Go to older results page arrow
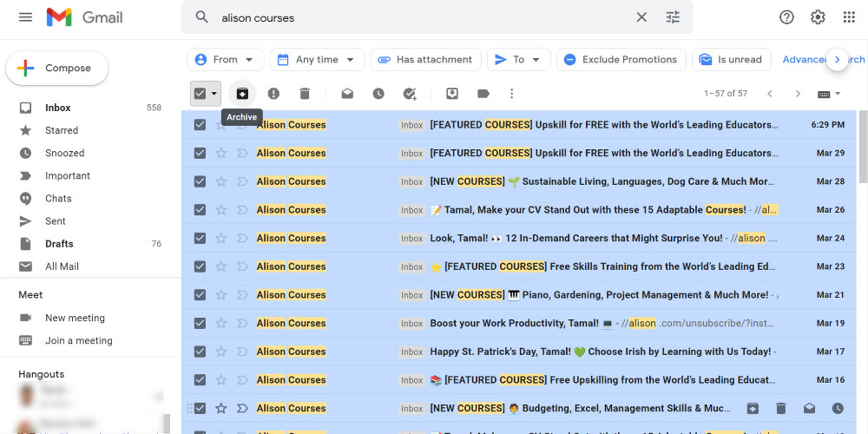Screen dimensions: 868x434 coord(798,94)
